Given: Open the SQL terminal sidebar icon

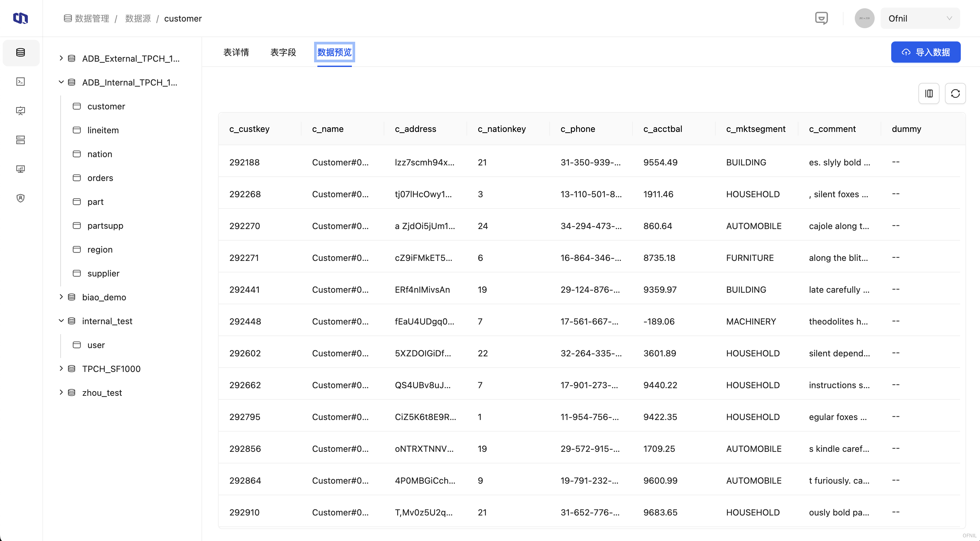Looking at the screenshot, I should click(21, 82).
